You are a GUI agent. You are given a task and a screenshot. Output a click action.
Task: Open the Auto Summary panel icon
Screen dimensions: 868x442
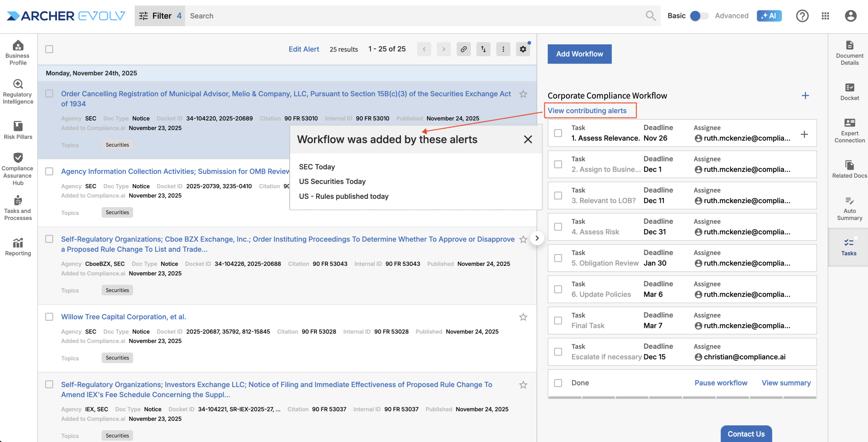point(849,201)
